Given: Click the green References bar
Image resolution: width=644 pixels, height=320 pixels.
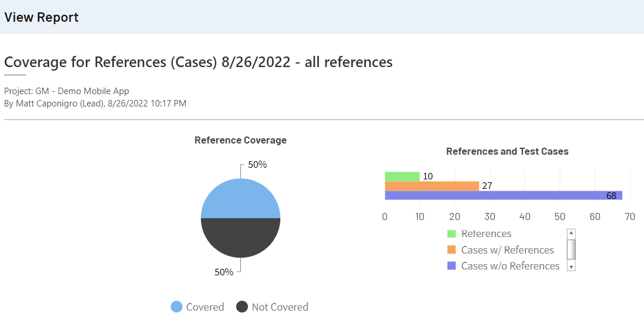Looking at the screenshot, I should tap(402, 176).
